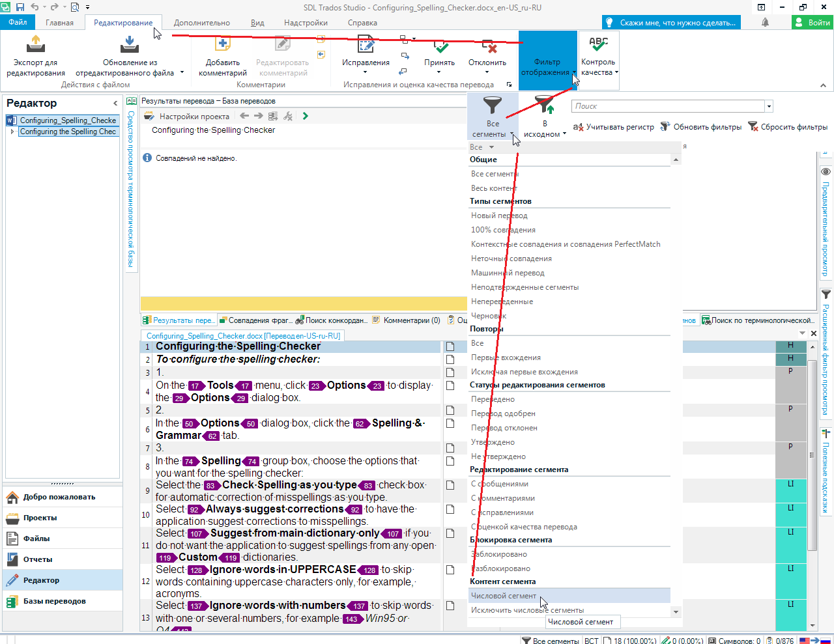The width and height of the screenshot is (834, 644).
Task: Click Reset filters icon (Сбросить фильтры)
Action: click(753, 126)
